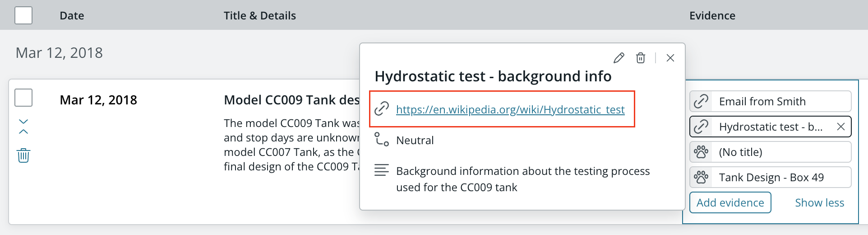Click the paw icon next to (No title)
Screen dimensions: 868x235
(701, 152)
